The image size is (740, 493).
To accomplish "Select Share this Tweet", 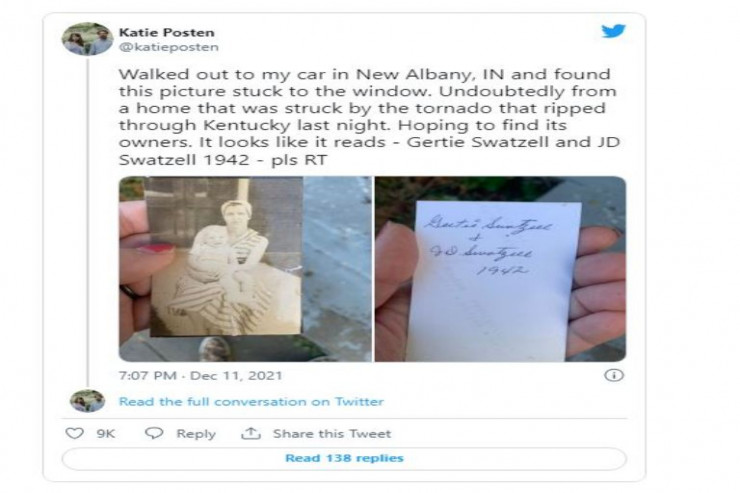I will (x=332, y=434).
